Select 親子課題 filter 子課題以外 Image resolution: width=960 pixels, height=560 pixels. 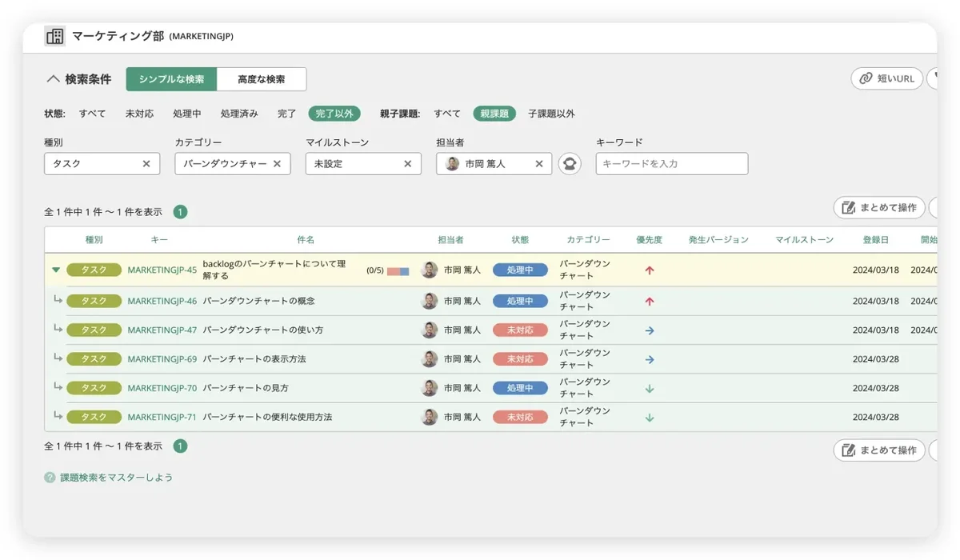tap(551, 114)
